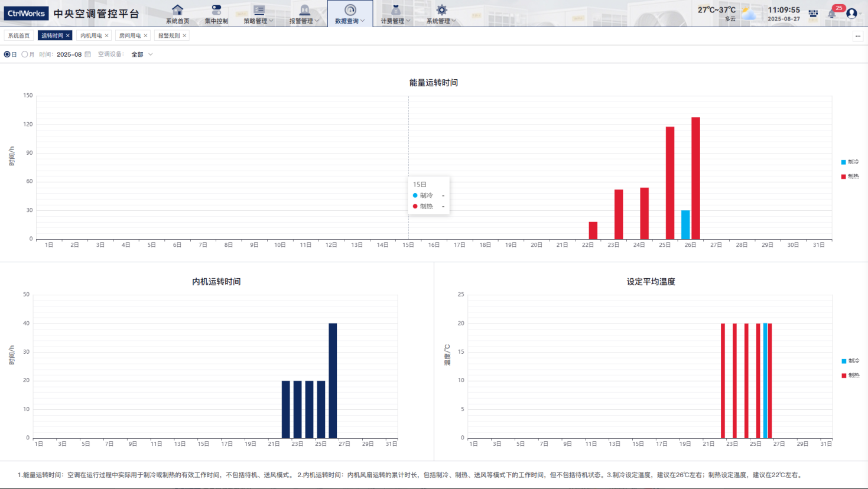This screenshot has height=489, width=868.
Task: Click the 2025-08 time input field
Action: 69,54
